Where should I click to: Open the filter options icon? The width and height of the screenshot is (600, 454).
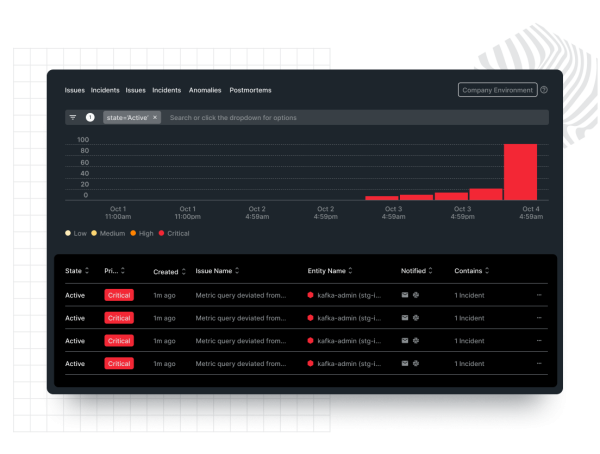[x=73, y=117]
